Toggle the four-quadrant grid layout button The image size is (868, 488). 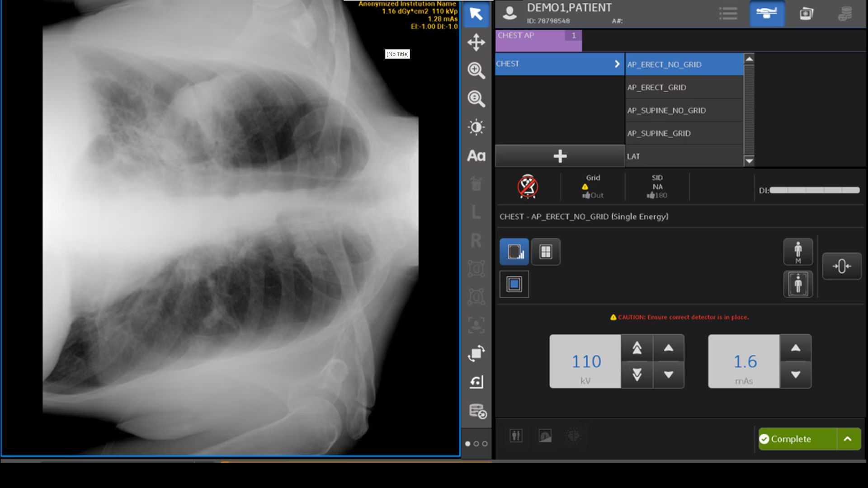(546, 252)
